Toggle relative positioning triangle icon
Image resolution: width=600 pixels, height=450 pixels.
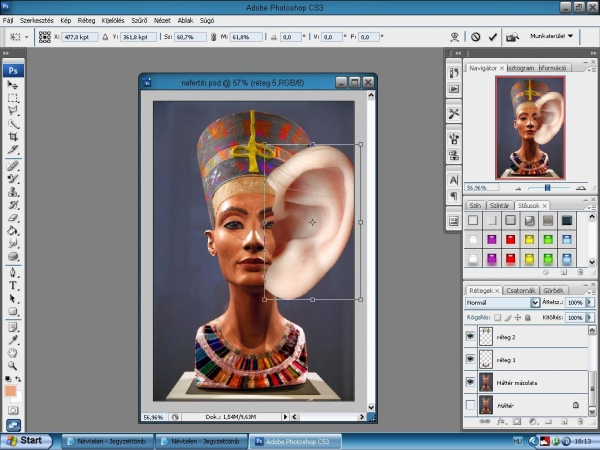105,37
